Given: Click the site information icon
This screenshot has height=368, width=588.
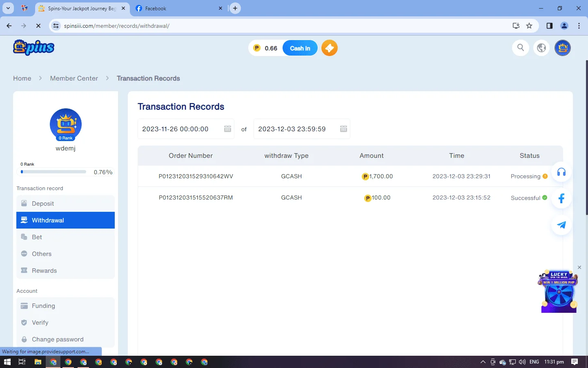Looking at the screenshot, I should [x=56, y=26].
